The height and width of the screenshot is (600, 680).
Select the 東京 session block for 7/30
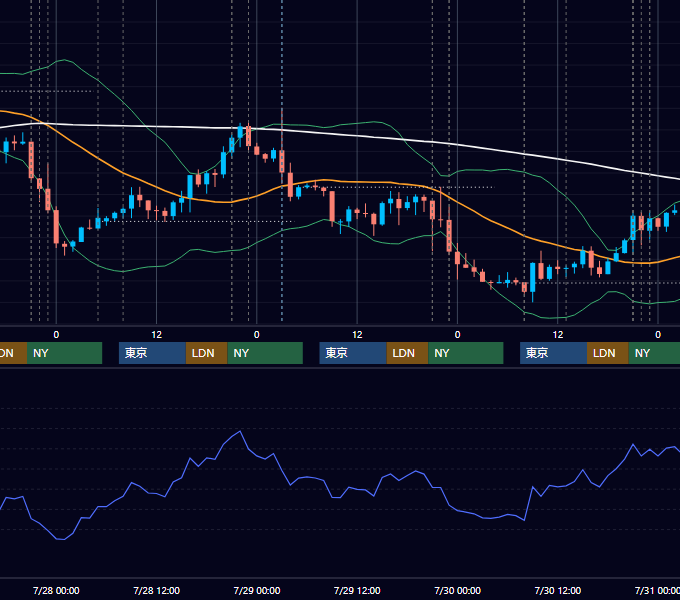[x=554, y=353]
